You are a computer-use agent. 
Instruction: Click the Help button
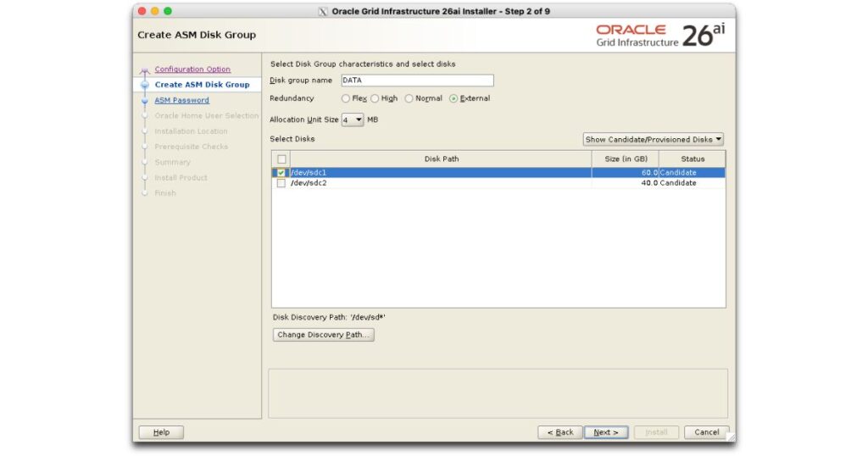(161, 432)
